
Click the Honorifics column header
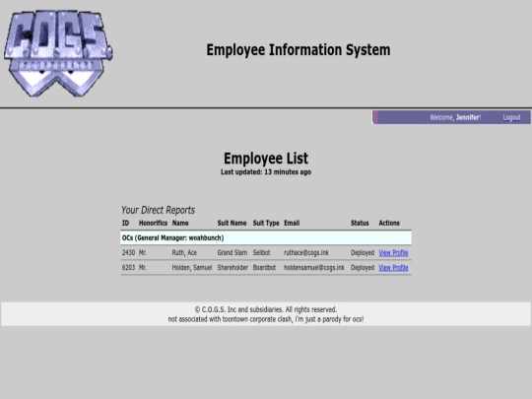pos(153,223)
